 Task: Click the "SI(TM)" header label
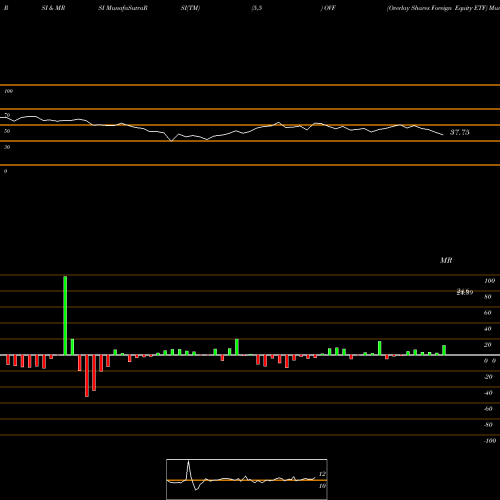pyautogui.click(x=190, y=8)
